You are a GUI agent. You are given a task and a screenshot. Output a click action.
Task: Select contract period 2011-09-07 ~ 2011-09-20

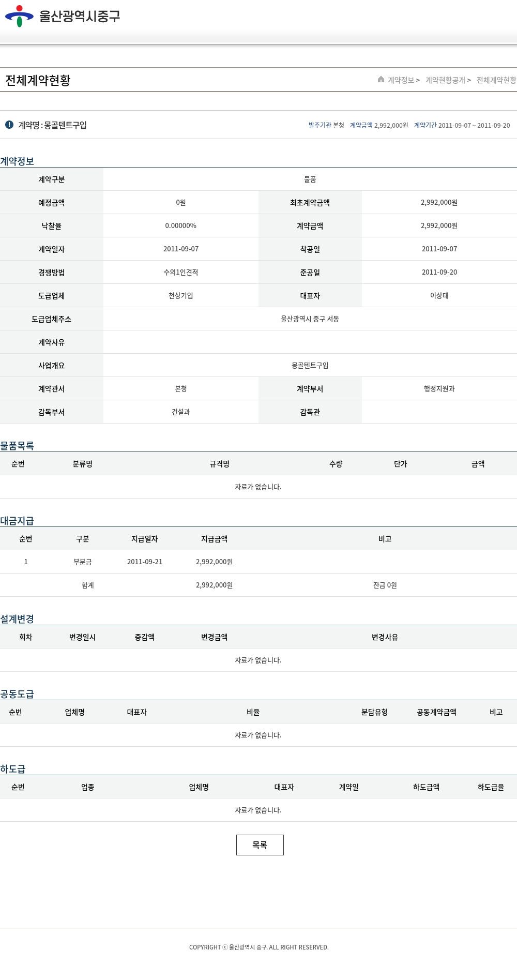pos(474,125)
